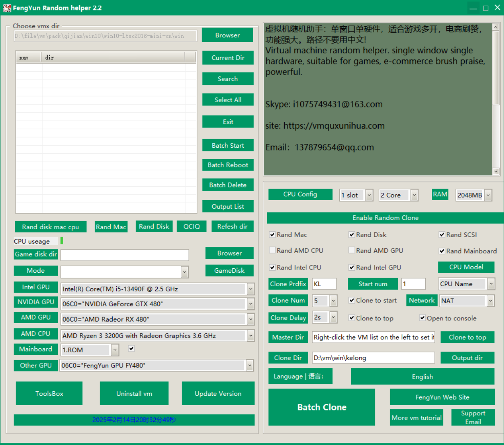Open the Mode combo box
The height and width of the screenshot is (445, 504).
point(184,272)
